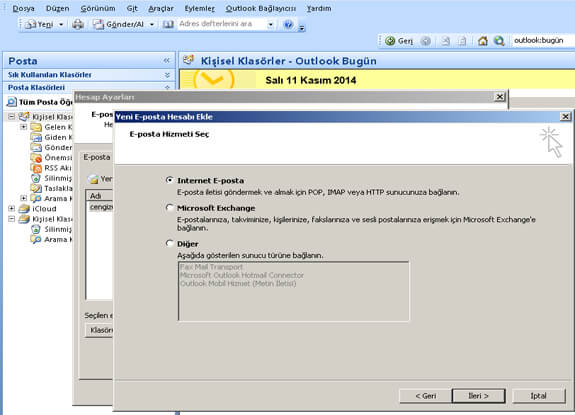The height and width of the screenshot is (415, 575).
Task: Click the İleri > next button
Action: coord(479,396)
